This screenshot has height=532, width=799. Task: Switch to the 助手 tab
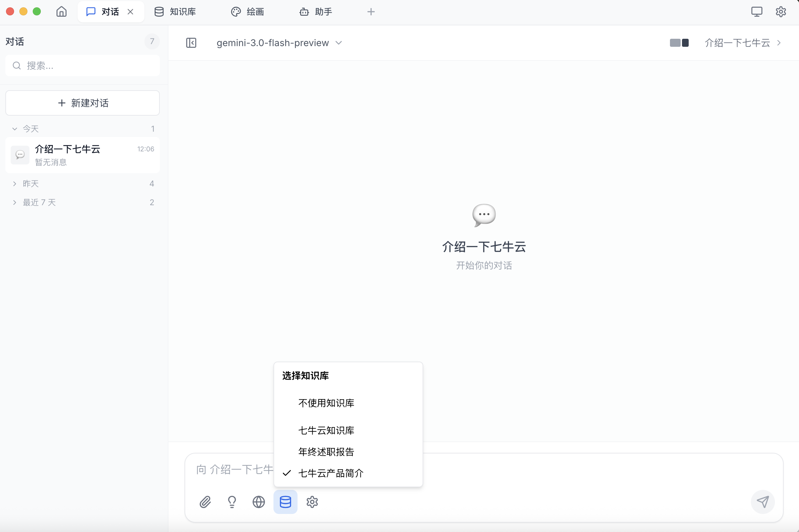tap(316, 11)
